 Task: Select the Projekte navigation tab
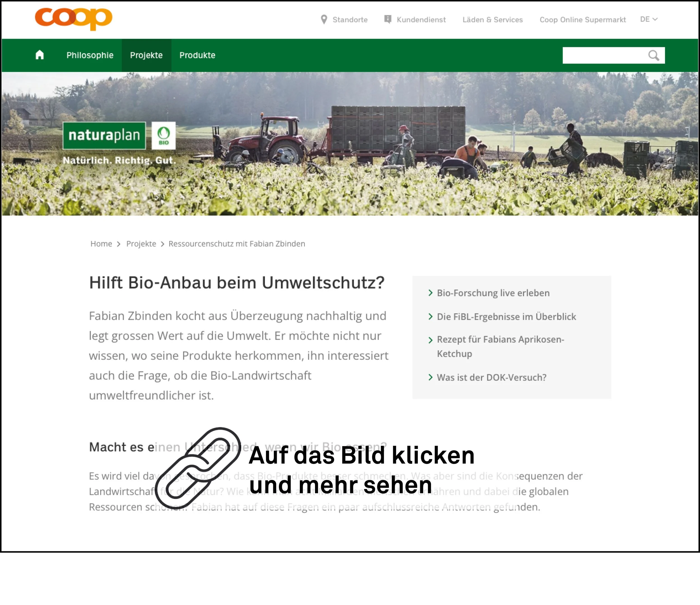tap(146, 55)
